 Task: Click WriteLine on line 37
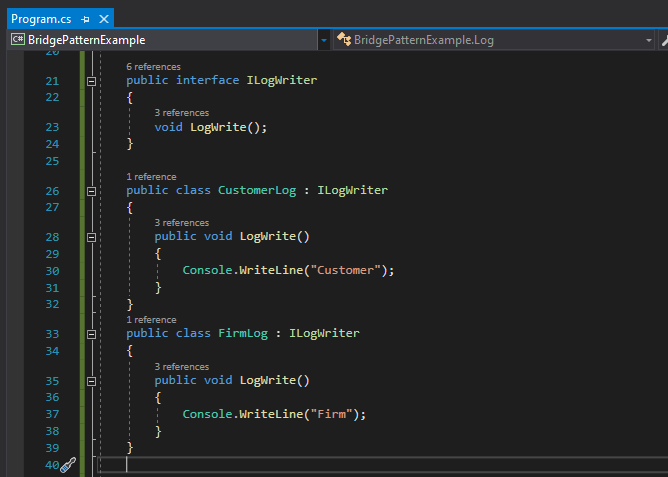271,414
